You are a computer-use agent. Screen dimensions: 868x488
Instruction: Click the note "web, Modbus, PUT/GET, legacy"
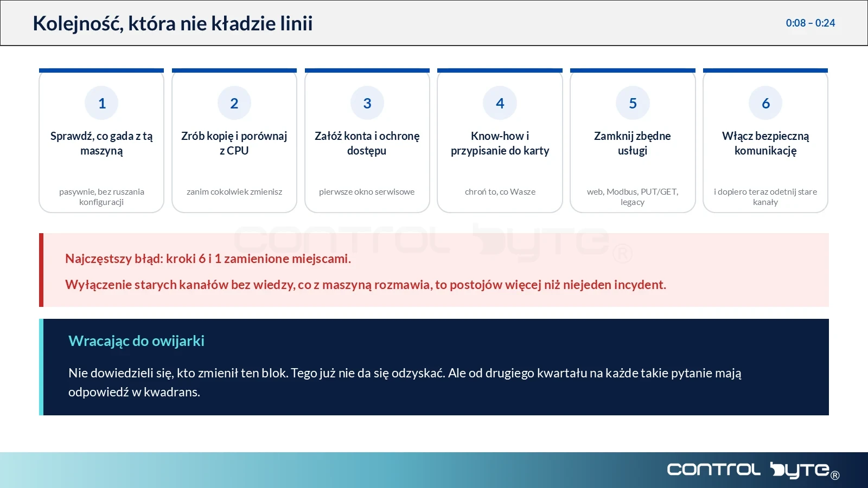point(633,197)
